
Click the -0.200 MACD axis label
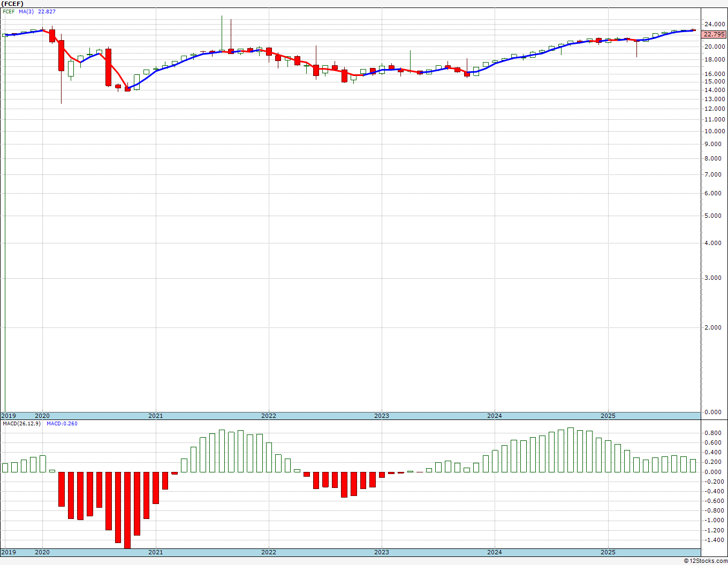click(716, 482)
